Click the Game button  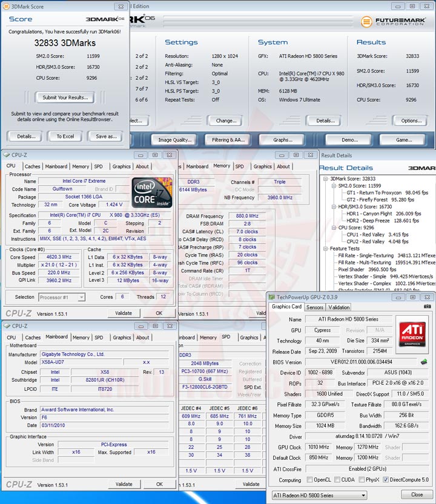click(x=404, y=140)
